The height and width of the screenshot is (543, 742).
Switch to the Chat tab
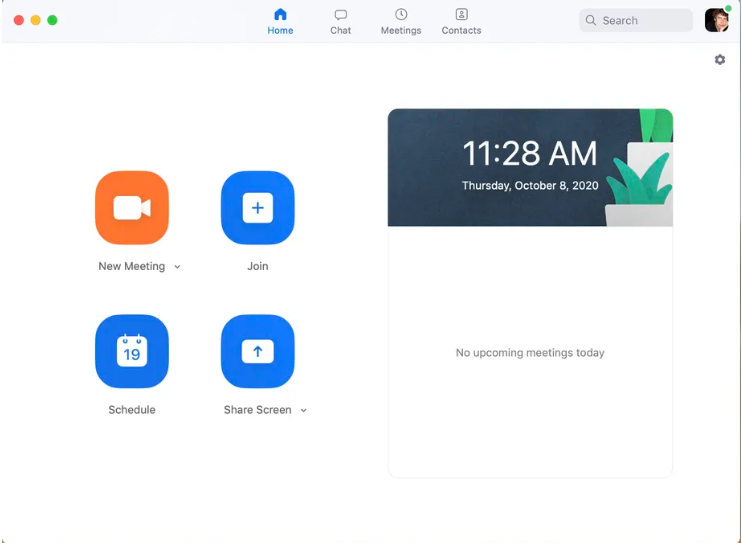(341, 21)
